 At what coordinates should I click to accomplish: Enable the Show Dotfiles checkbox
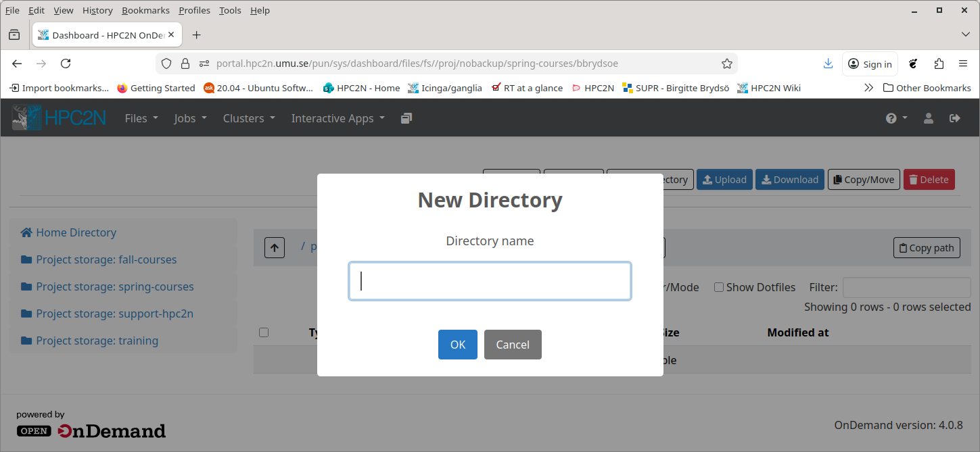click(x=718, y=287)
